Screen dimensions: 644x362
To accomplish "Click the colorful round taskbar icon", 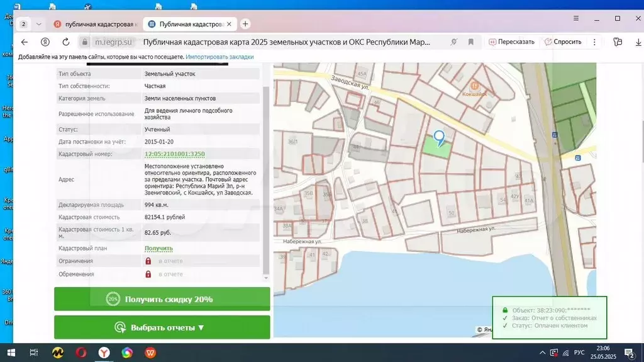I will pos(127,353).
